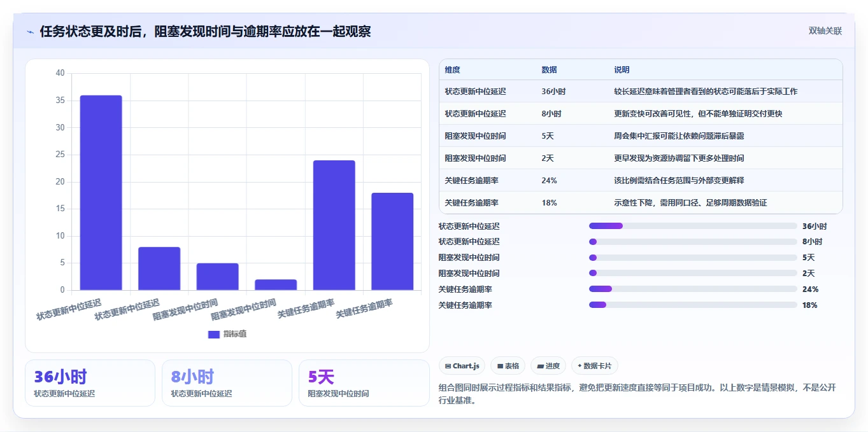The height and width of the screenshot is (432, 868).
Task: Click the progress bar labeled 2天
Action: pos(693,273)
